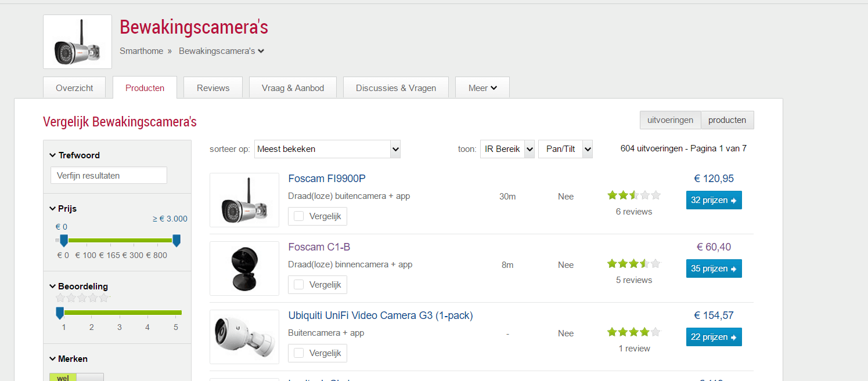This screenshot has width=868, height=381.
Task: Open the Overzicht tab
Action: click(x=74, y=88)
